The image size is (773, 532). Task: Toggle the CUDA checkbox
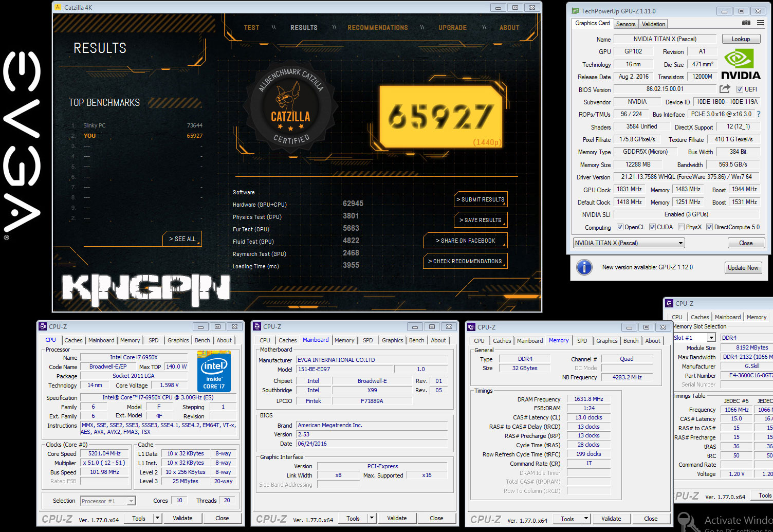[x=652, y=227]
